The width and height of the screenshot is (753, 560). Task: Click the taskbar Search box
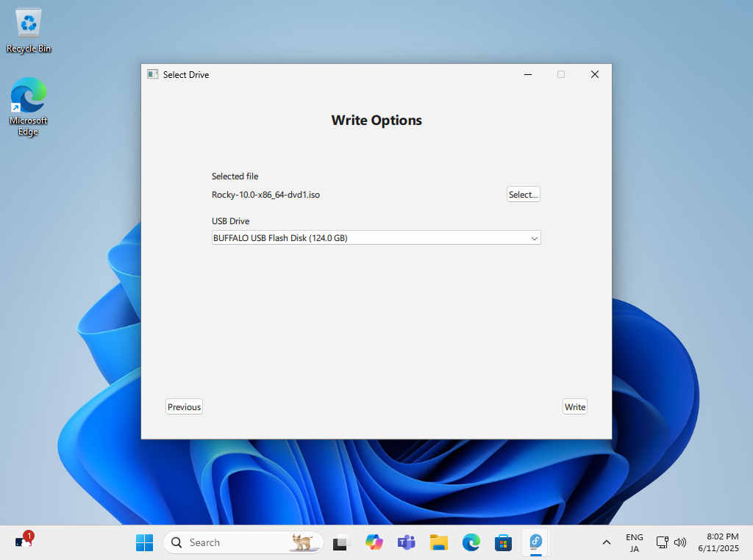(x=243, y=542)
